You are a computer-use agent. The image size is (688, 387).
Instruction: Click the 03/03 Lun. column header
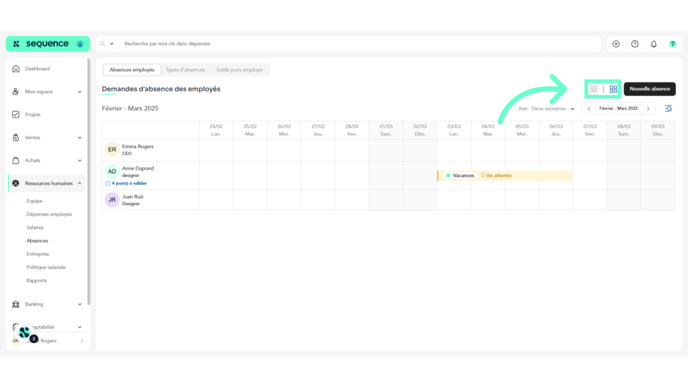[454, 130]
